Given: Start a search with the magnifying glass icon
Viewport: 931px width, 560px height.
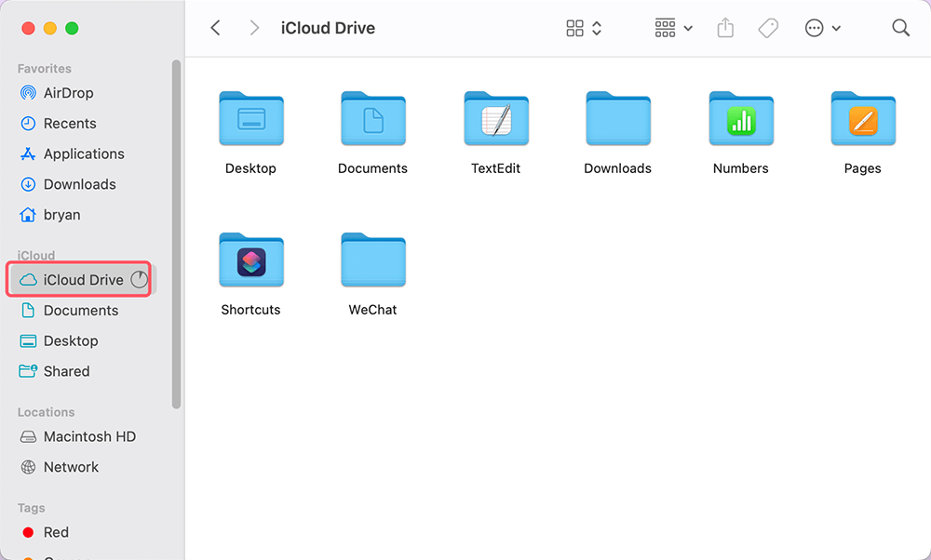Looking at the screenshot, I should [900, 28].
